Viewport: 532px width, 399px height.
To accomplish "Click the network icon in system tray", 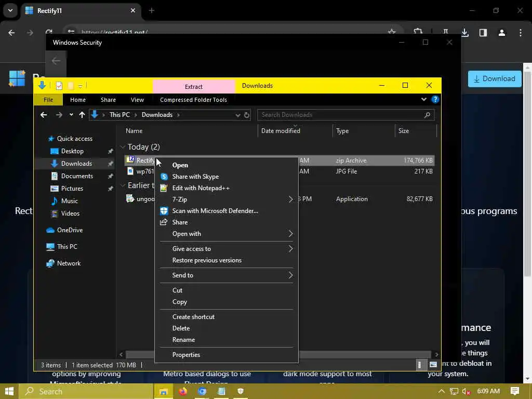I will 454,392.
